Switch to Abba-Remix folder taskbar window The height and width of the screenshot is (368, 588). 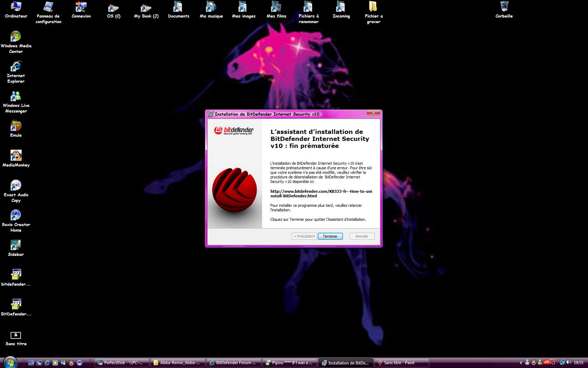178,363
